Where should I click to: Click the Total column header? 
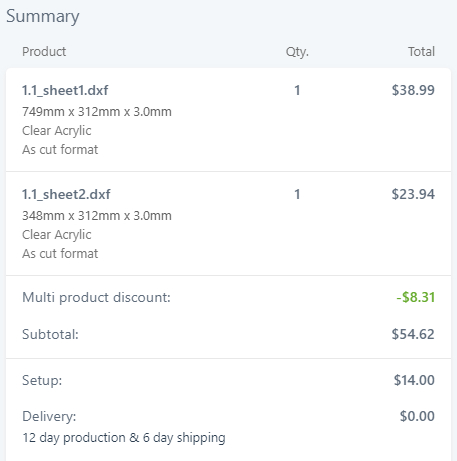[x=421, y=52]
